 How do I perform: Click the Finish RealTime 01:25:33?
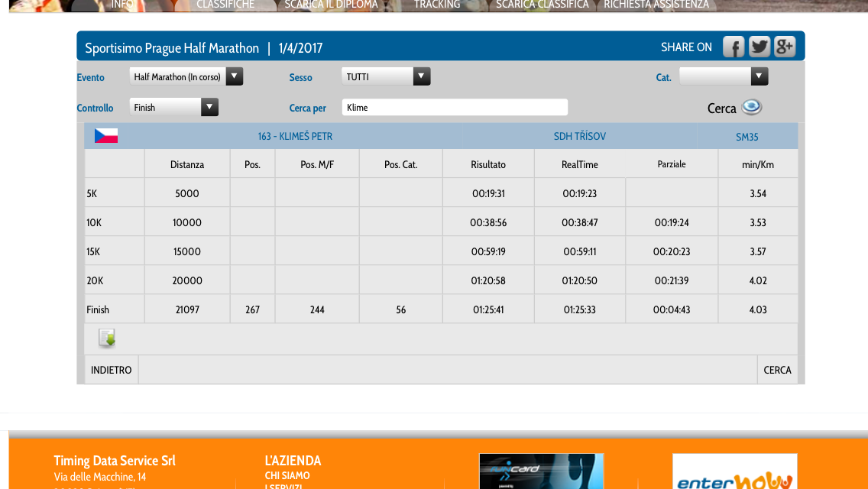(580, 309)
